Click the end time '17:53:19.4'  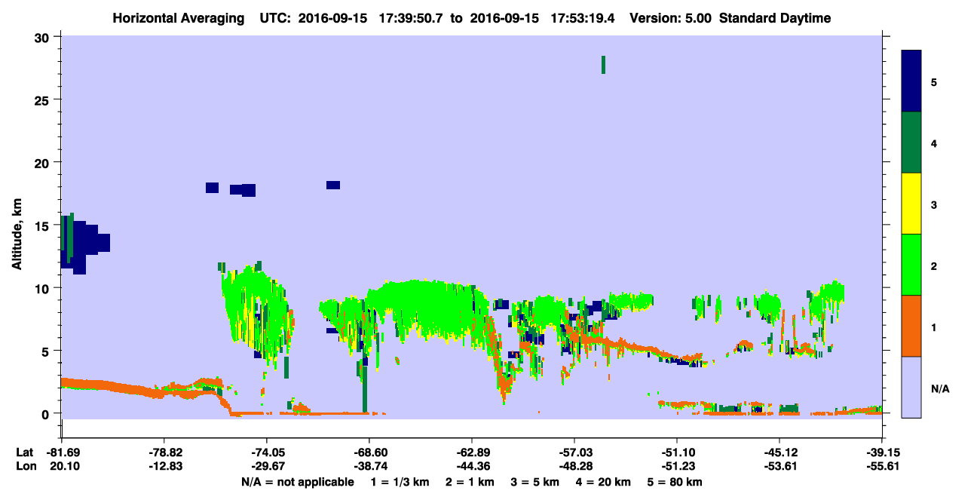click(583, 18)
